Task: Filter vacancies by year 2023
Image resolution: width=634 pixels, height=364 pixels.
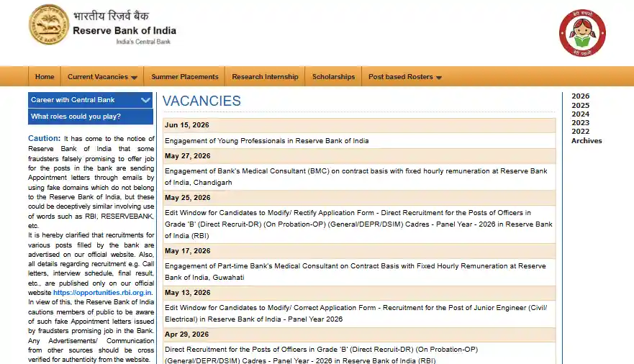Action: click(x=580, y=123)
